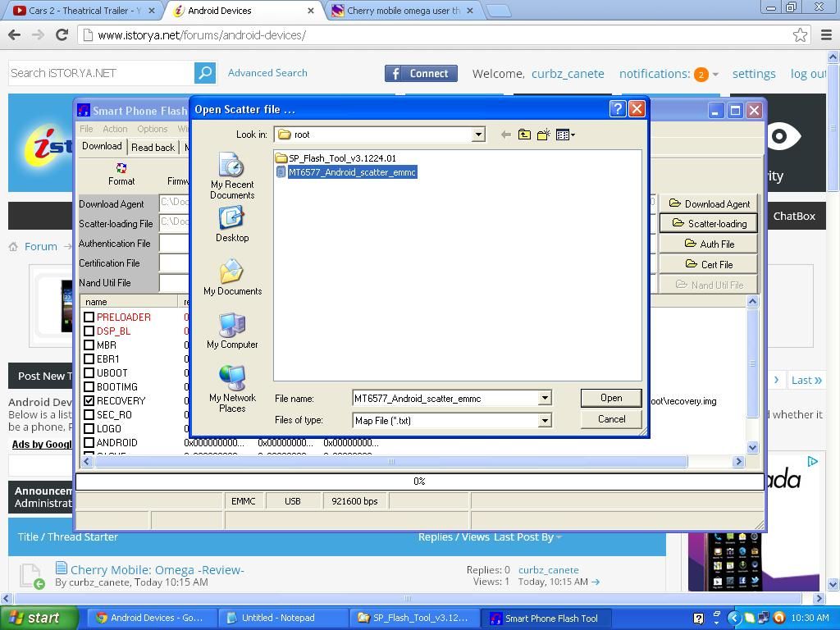Viewport: 840px width, 630px height.
Task: Switch to Smart Phone Flash Tool taskbar item
Action: (x=545, y=618)
